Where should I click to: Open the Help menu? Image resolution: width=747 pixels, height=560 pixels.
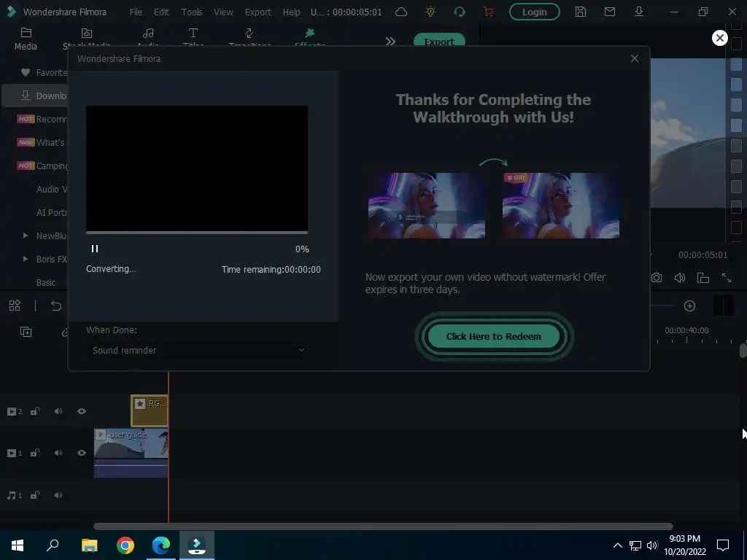(x=291, y=12)
